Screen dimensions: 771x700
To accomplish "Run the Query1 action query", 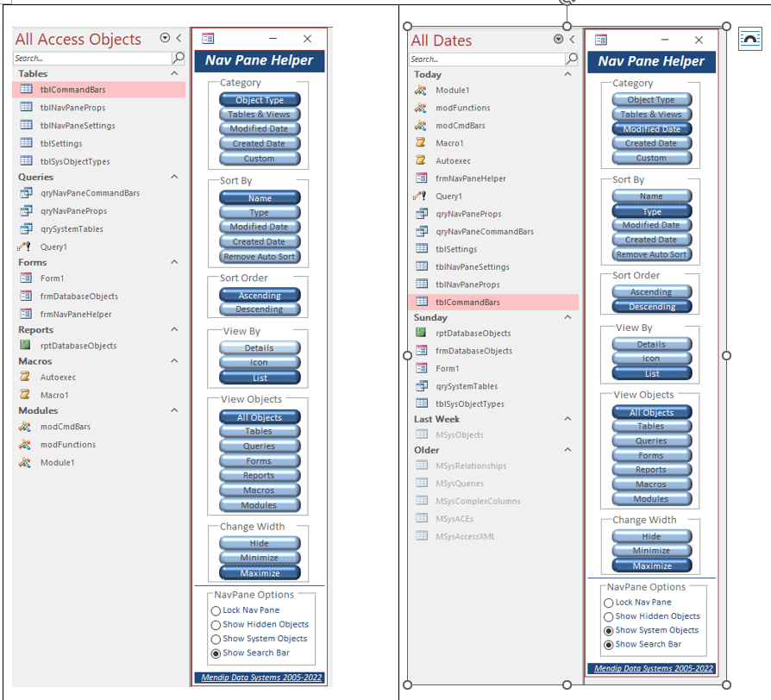I will [x=53, y=246].
